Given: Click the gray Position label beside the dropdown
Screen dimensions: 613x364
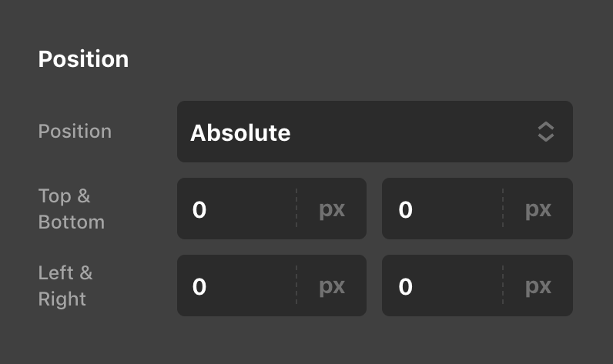Looking at the screenshot, I should coord(75,132).
